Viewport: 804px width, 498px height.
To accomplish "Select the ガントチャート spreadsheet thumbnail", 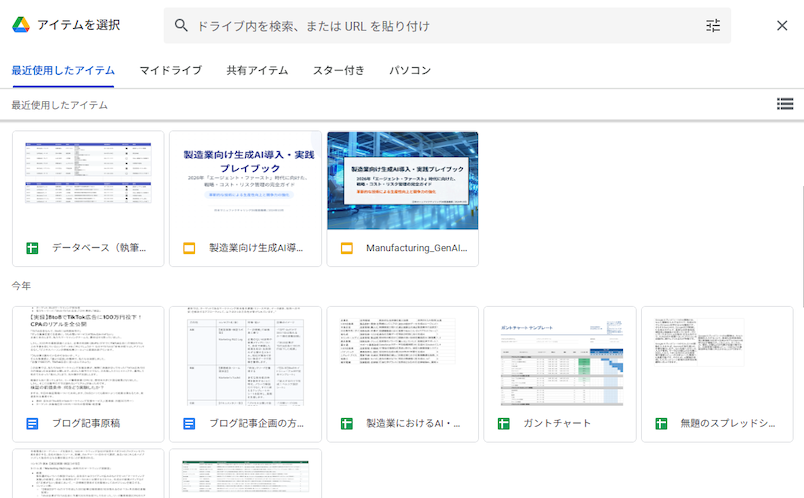I will (x=560, y=356).
